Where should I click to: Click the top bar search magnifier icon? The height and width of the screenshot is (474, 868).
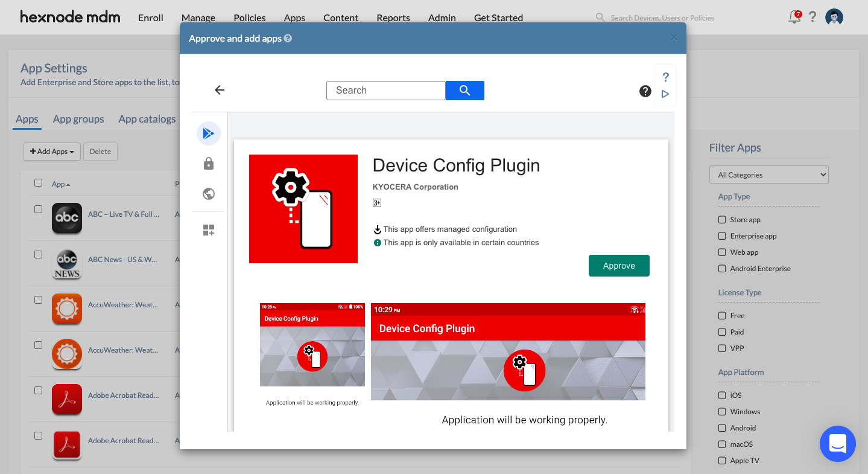600,18
